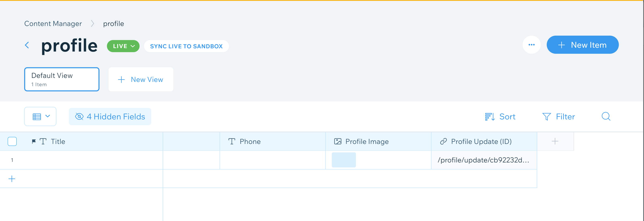Click the Phone column header
Screen dimensions: 644x221
[x=250, y=142]
